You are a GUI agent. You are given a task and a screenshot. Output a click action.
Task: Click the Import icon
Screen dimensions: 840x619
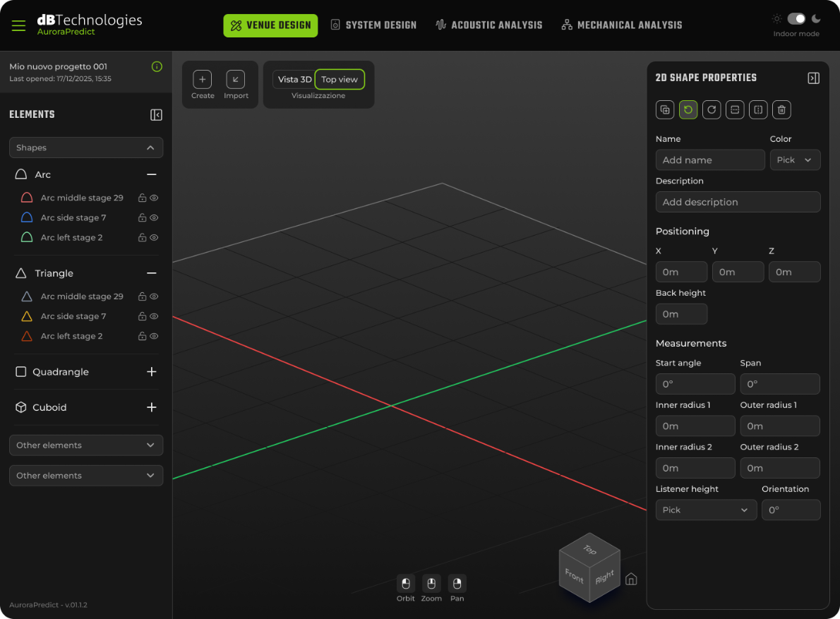click(x=236, y=79)
